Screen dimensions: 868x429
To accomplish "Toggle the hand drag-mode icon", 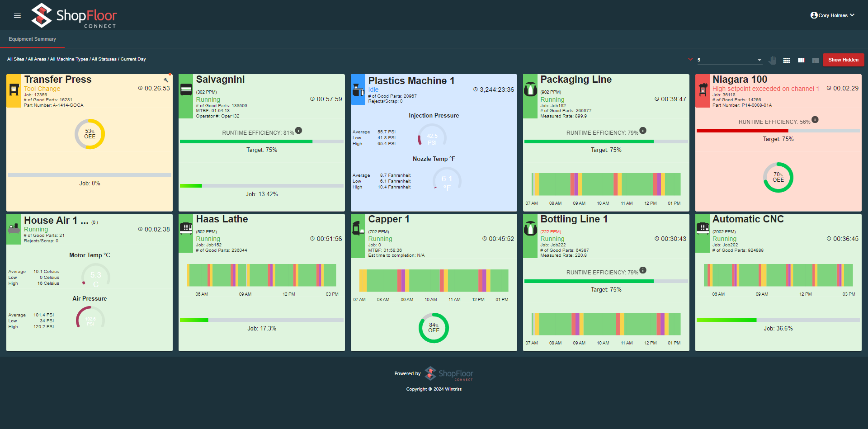I will pos(773,60).
